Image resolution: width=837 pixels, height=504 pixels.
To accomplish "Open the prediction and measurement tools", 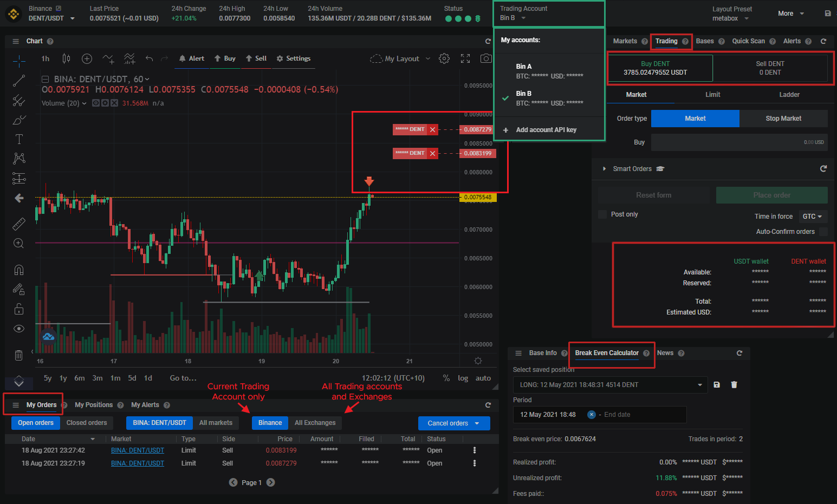I will click(19, 178).
